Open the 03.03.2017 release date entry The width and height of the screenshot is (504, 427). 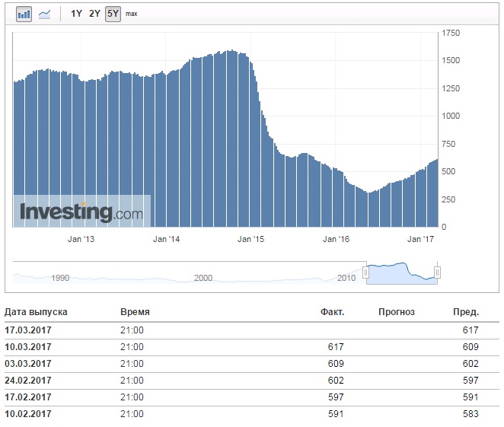tap(27, 364)
